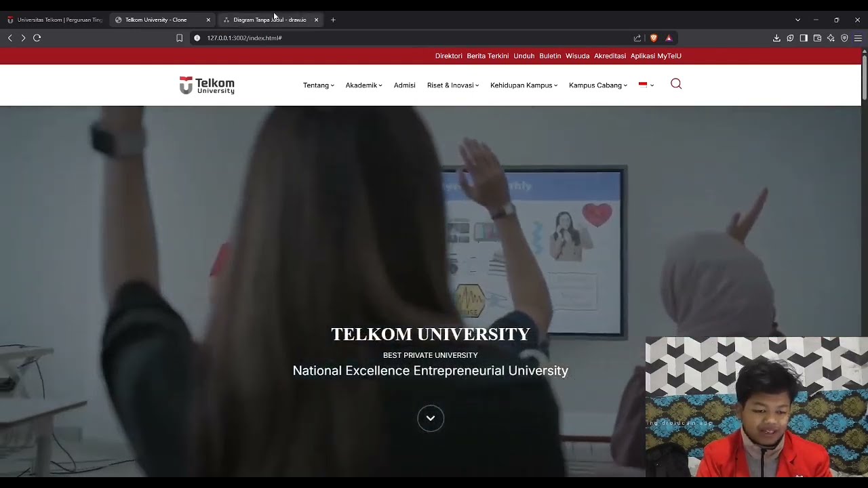Open the Aplikasi MyTelU link
868x488 pixels.
click(656, 56)
